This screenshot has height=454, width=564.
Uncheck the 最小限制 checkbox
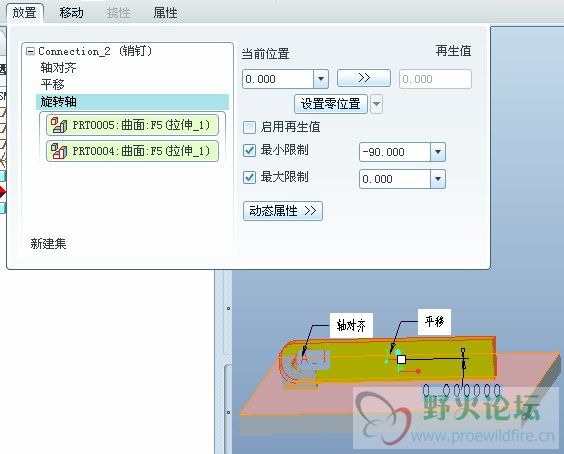249,150
